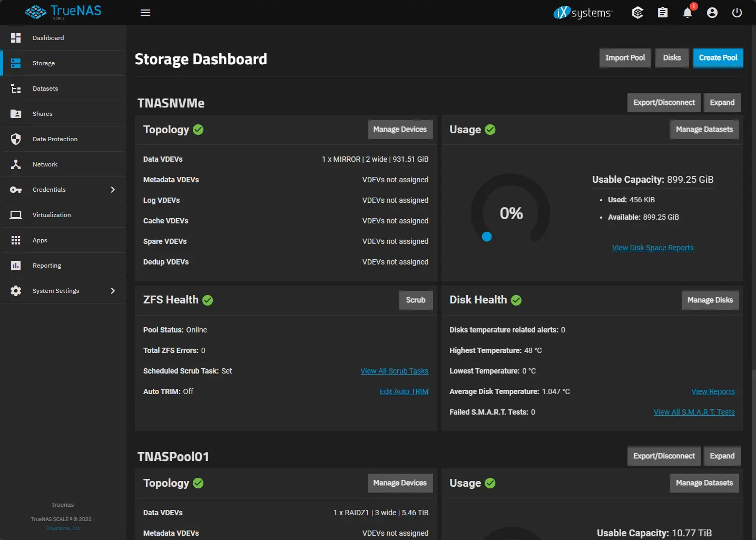The width and height of the screenshot is (756, 540).
Task: Open the Data Protection menu item
Action: click(64, 139)
